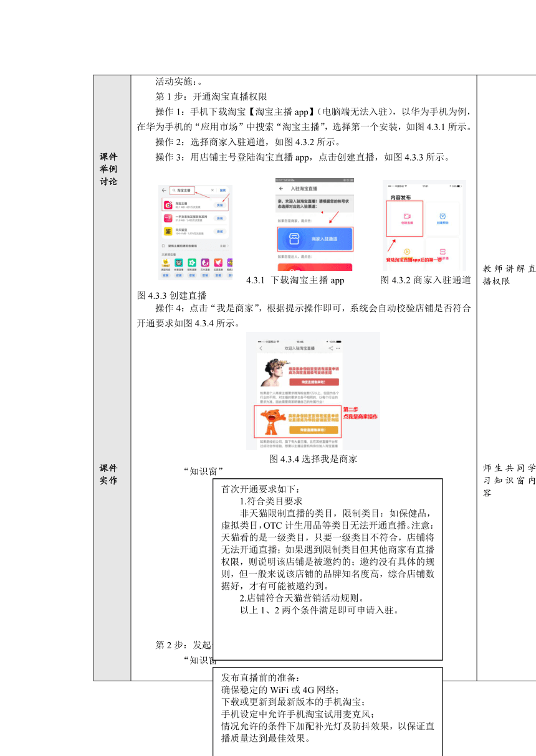
Task: Go back from 欢迎入驻淘宝直播 page
Action: click(261, 349)
